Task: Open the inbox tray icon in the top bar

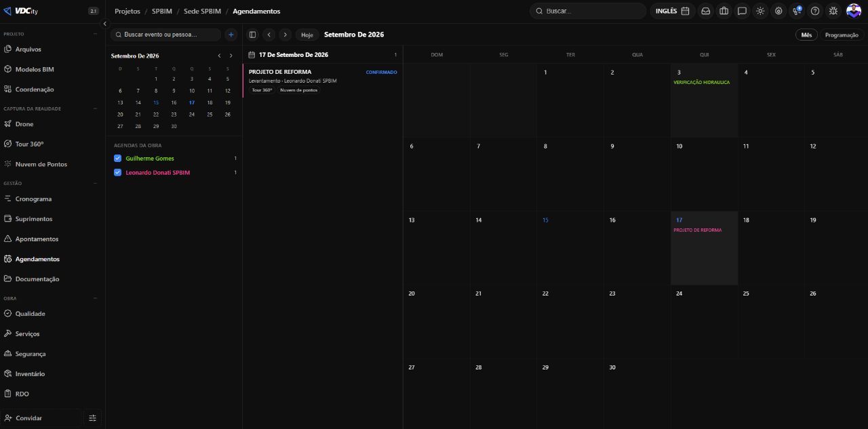Action: [706, 11]
